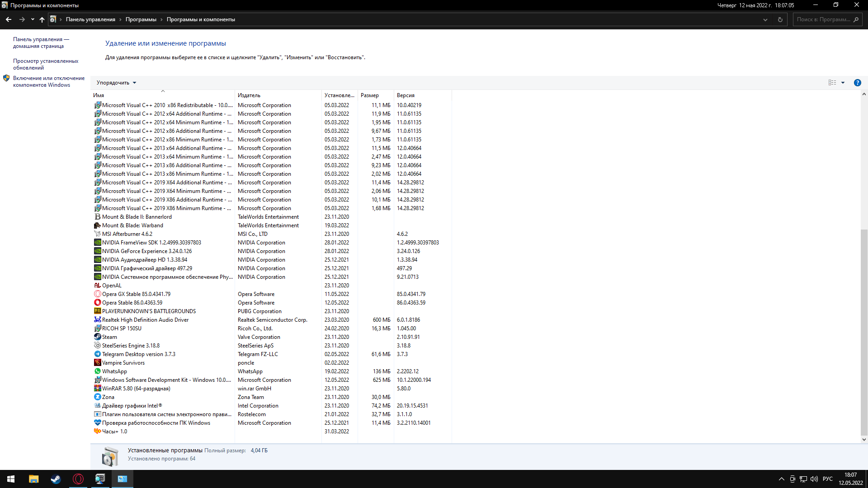Image resolution: width=868 pixels, height=488 pixels.
Task: Open Opera GX from the taskbar
Action: click(x=78, y=479)
